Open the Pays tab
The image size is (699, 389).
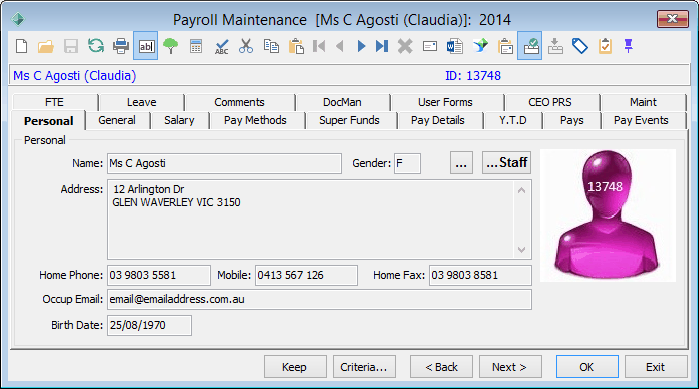(572, 120)
